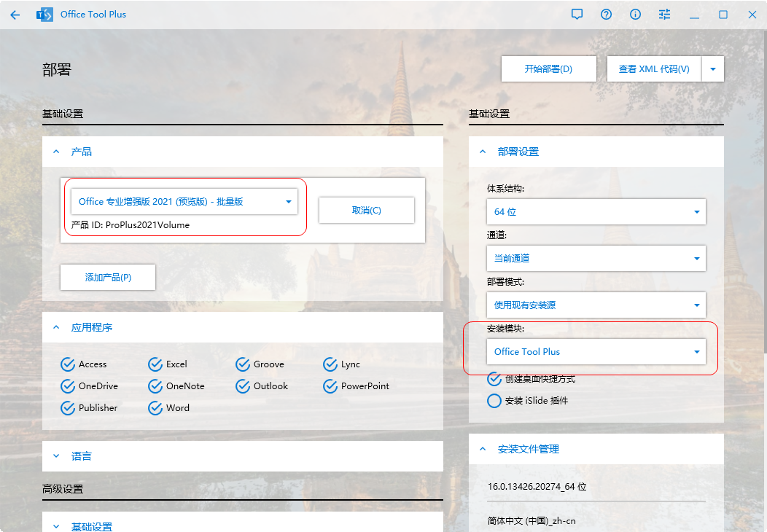Viewport: 767px width, 532px height.
Task: Toggle the OneDrive application checkbox
Action: [68, 386]
